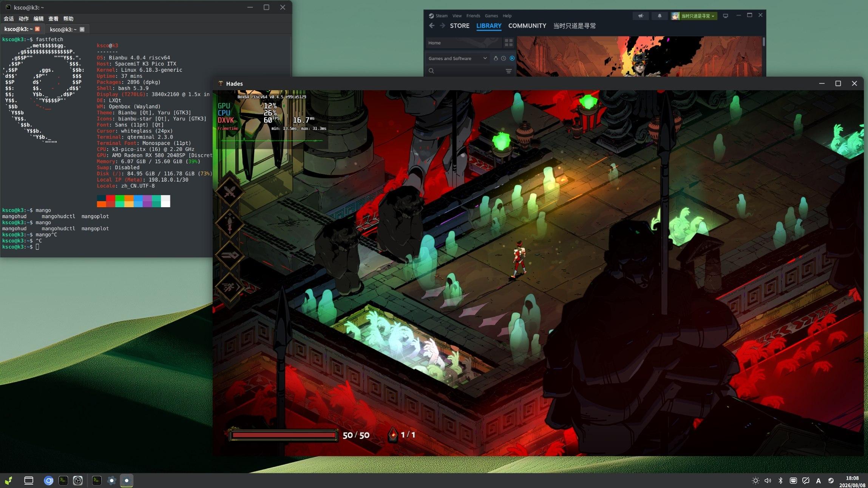Click the Steam announcements megaphone icon
Screen dimensions: 868x488
tap(641, 16)
